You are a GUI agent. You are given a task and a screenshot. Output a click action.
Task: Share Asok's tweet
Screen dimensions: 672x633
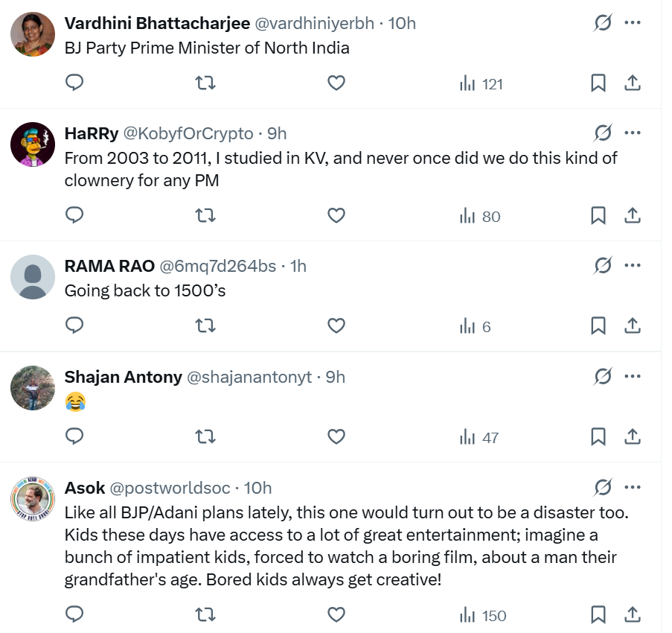point(633,615)
